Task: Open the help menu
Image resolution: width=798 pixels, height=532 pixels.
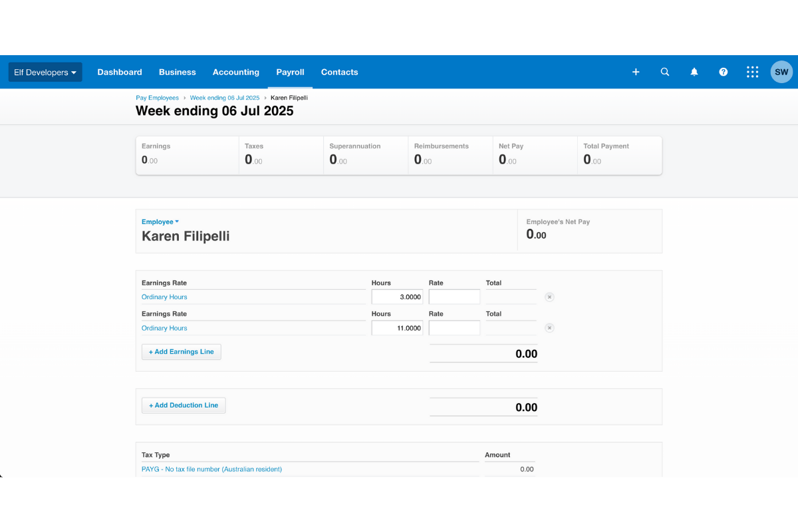Action: coord(723,72)
